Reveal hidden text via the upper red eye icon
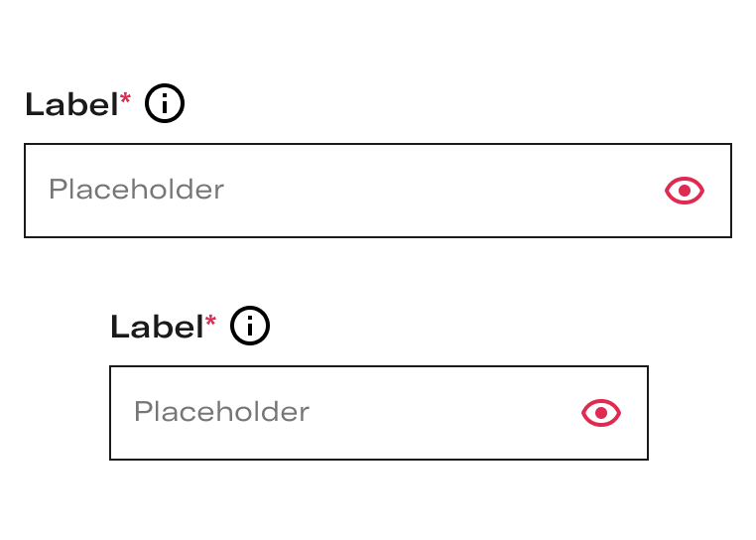Screen dimensions: 756x540 685,191
